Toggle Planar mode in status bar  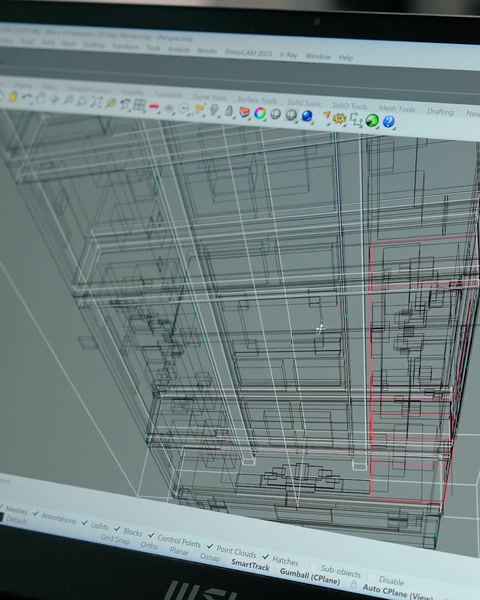point(179,551)
